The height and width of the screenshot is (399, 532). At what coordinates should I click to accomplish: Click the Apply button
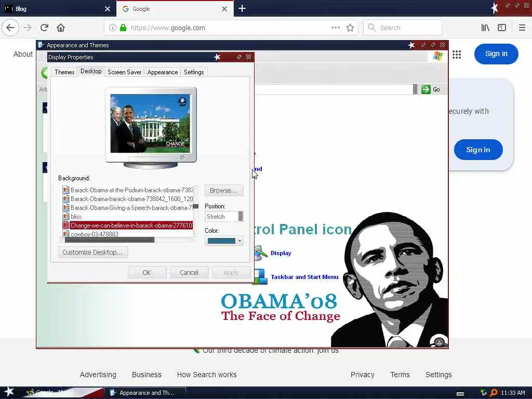point(231,272)
